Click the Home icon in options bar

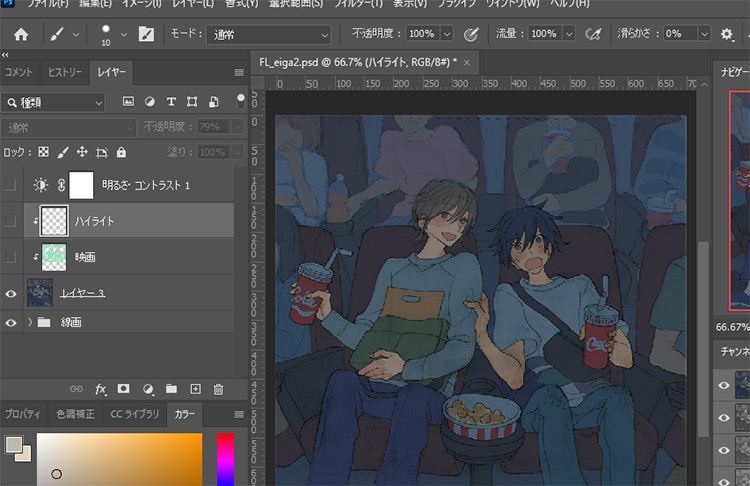(20, 34)
